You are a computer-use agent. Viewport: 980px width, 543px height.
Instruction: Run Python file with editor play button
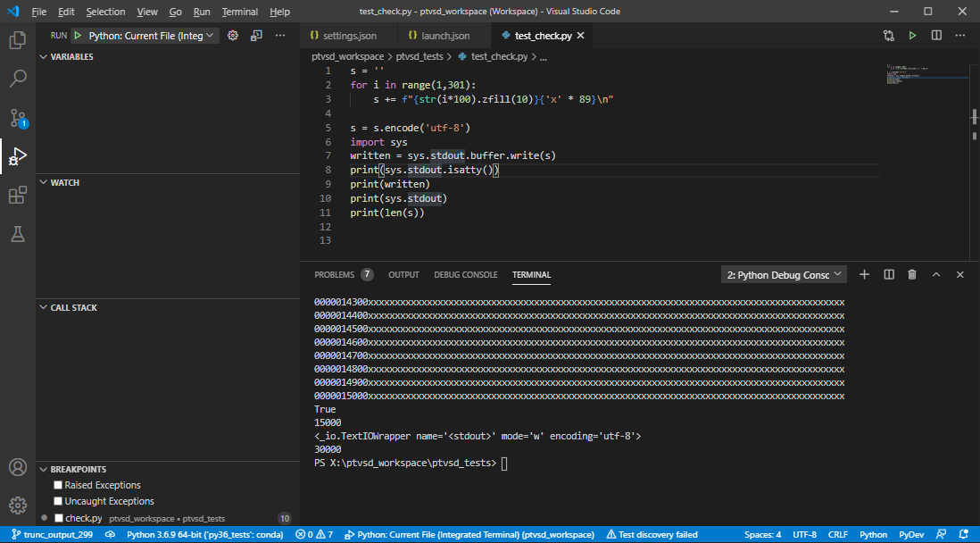click(x=912, y=36)
